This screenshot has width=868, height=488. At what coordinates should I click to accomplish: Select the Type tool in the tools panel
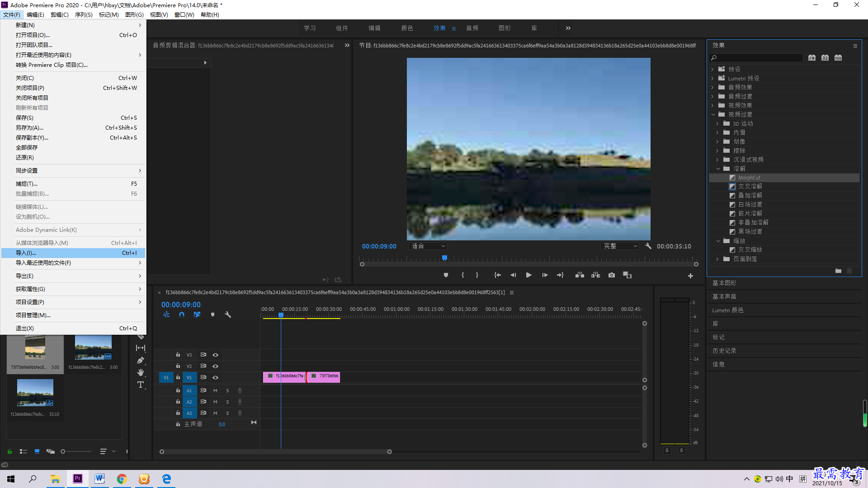point(141,385)
